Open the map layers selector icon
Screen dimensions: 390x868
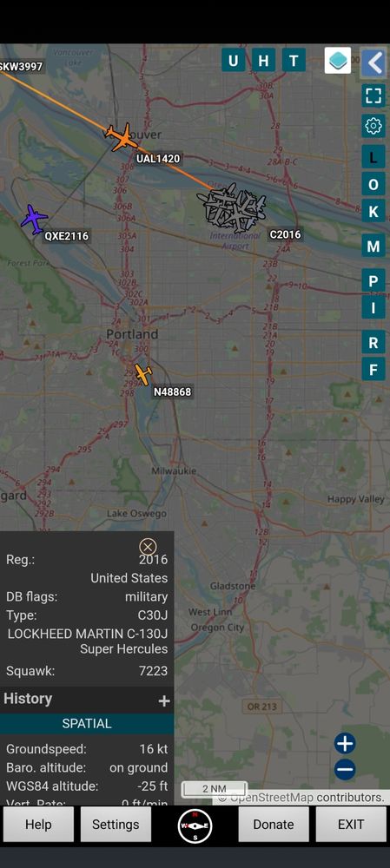337,61
